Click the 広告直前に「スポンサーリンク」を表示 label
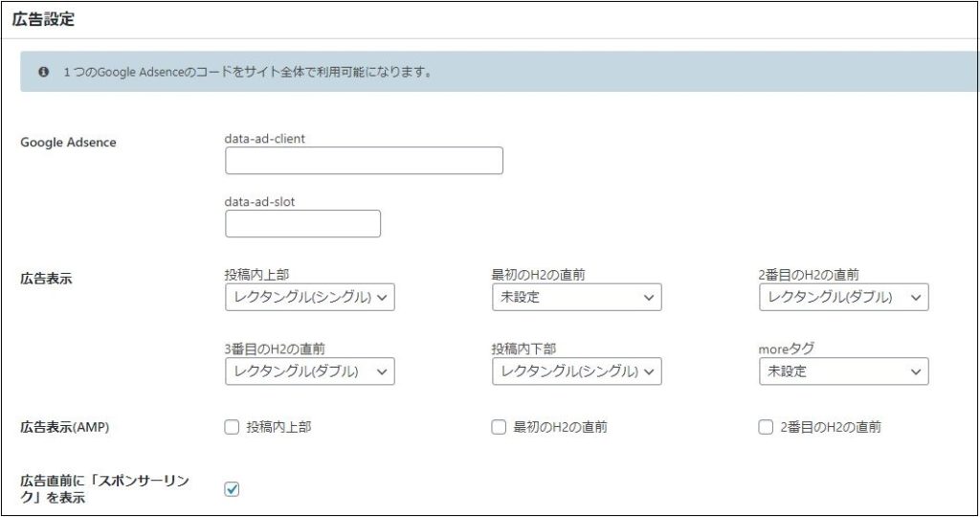Screen dimensions: 980x517 click(105, 489)
